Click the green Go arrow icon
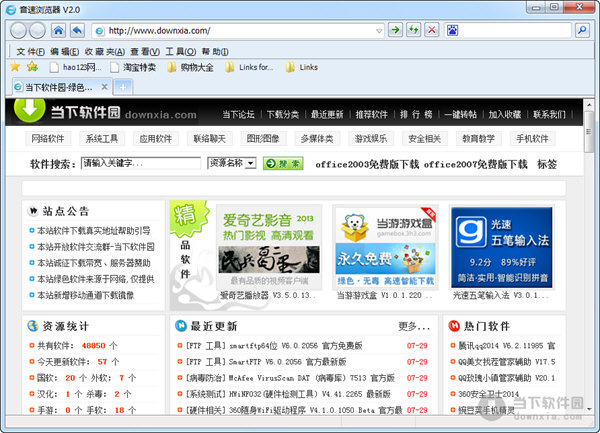The image size is (600, 433). (x=395, y=30)
